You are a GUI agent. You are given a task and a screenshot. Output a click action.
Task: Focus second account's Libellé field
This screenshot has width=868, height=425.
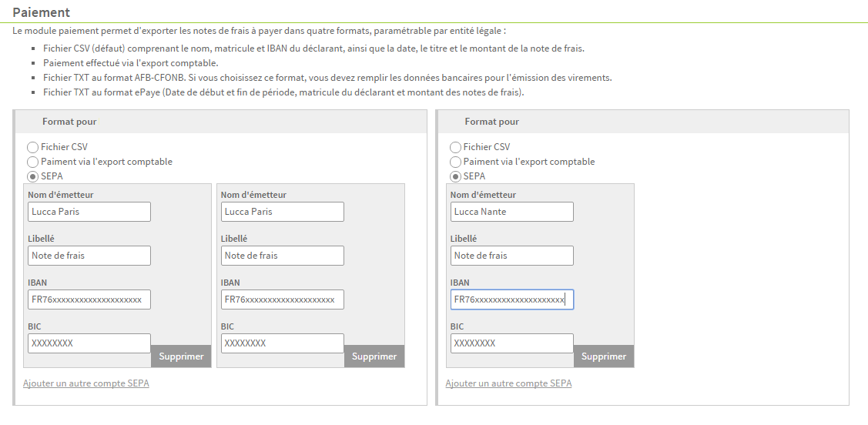tap(283, 256)
